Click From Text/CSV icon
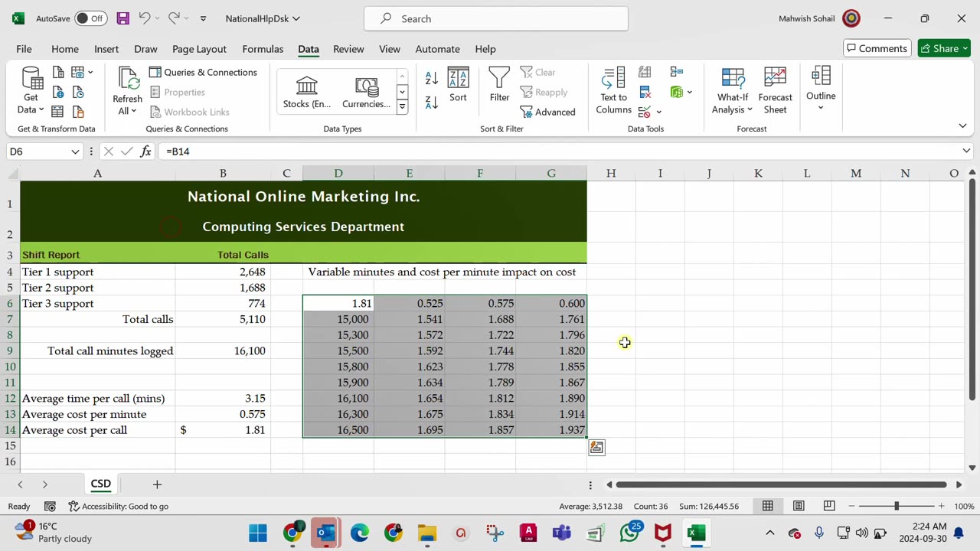 tap(58, 73)
